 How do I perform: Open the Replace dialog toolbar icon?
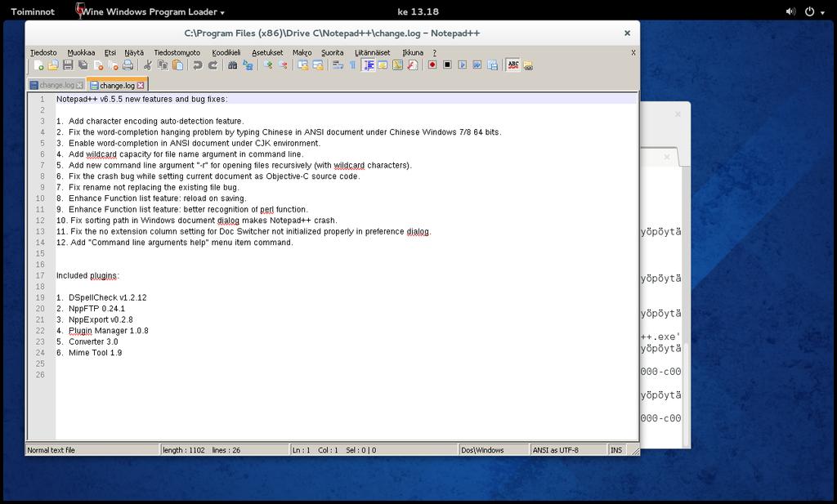(x=248, y=65)
